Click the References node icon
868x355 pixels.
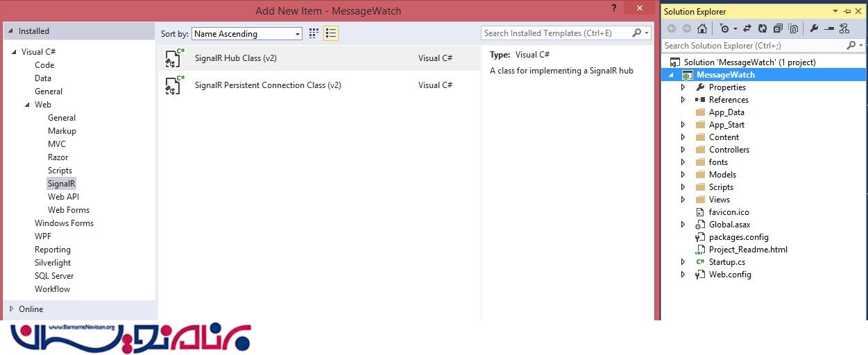click(x=700, y=100)
